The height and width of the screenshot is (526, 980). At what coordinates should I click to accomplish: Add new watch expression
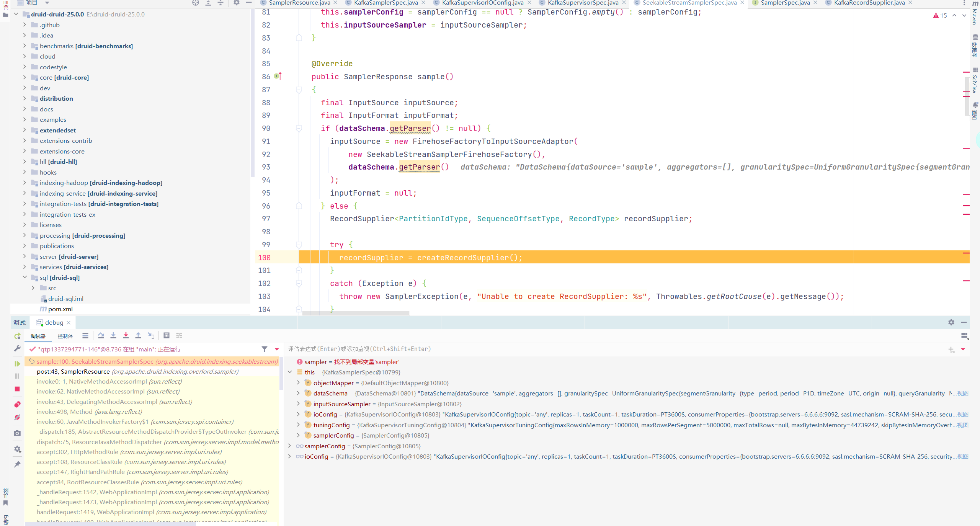click(951, 349)
